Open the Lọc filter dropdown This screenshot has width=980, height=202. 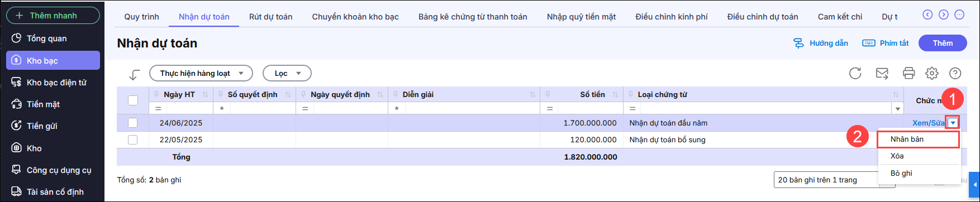[x=287, y=73]
